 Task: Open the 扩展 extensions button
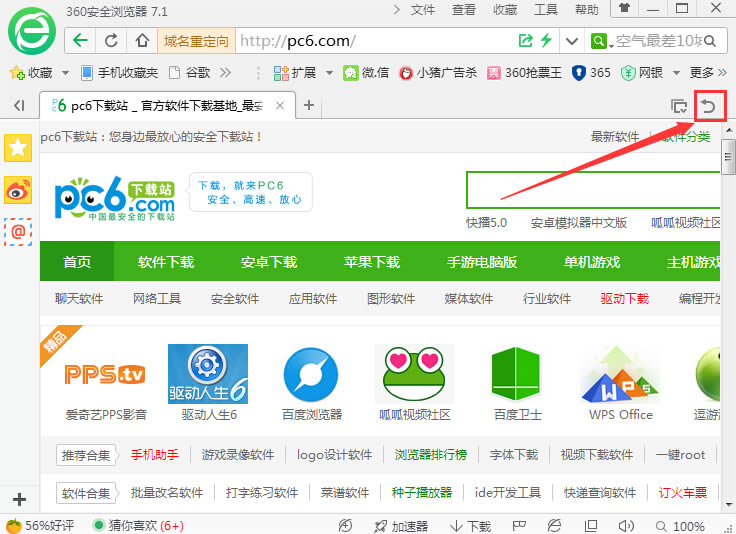pos(295,73)
